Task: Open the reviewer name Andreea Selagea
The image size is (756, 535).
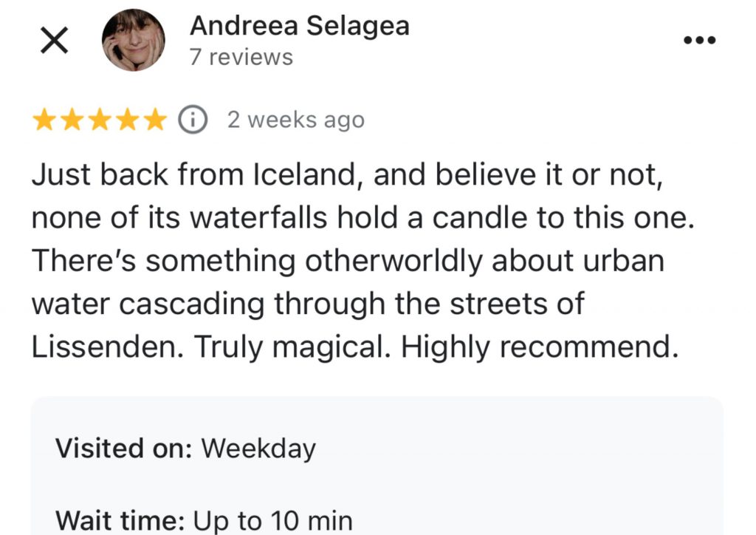Action: coord(299,27)
